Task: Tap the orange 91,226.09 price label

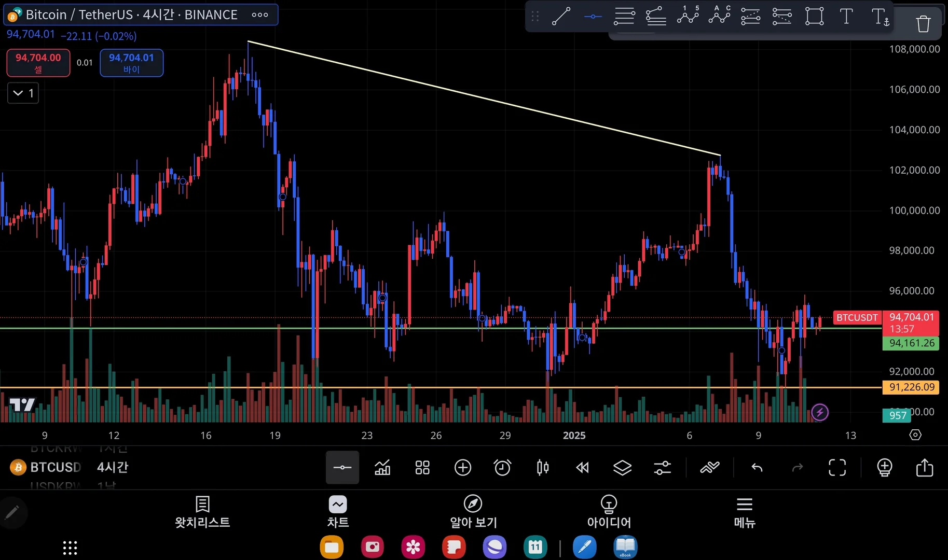Action: (x=911, y=387)
